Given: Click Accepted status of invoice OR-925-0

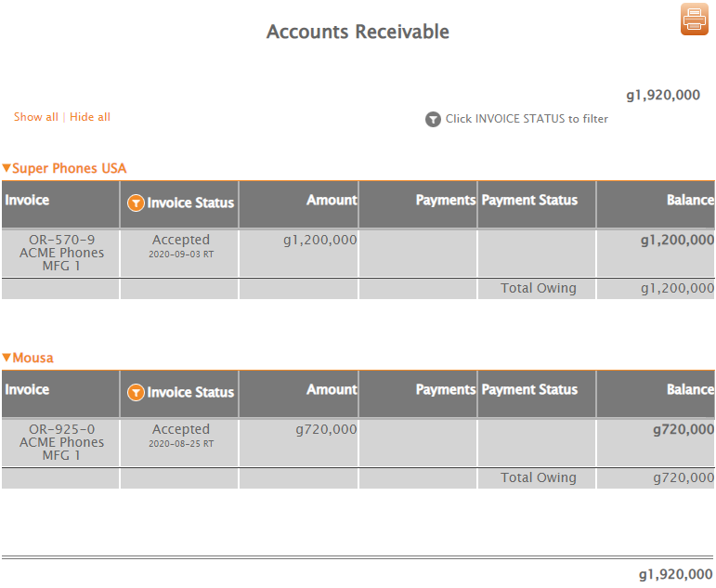Looking at the screenshot, I should pyautogui.click(x=181, y=429).
